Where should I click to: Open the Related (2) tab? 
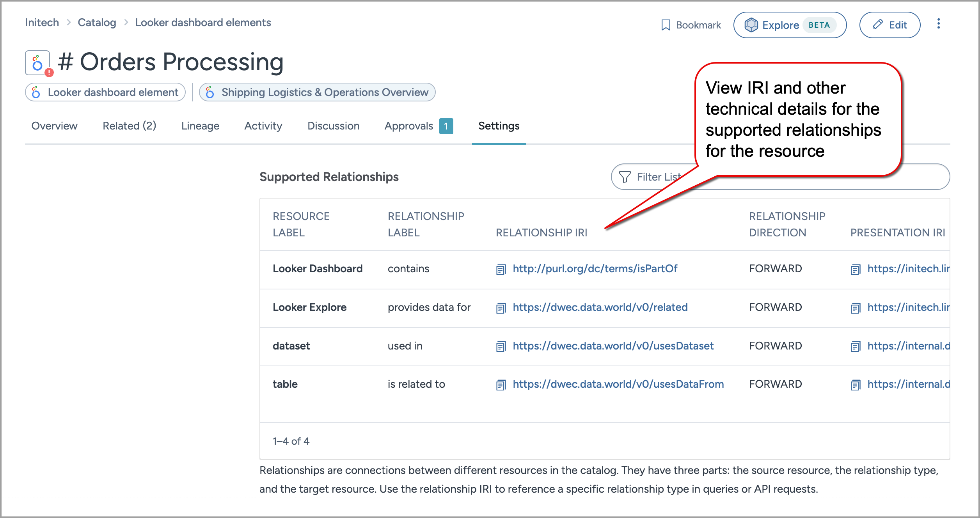point(129,126)
